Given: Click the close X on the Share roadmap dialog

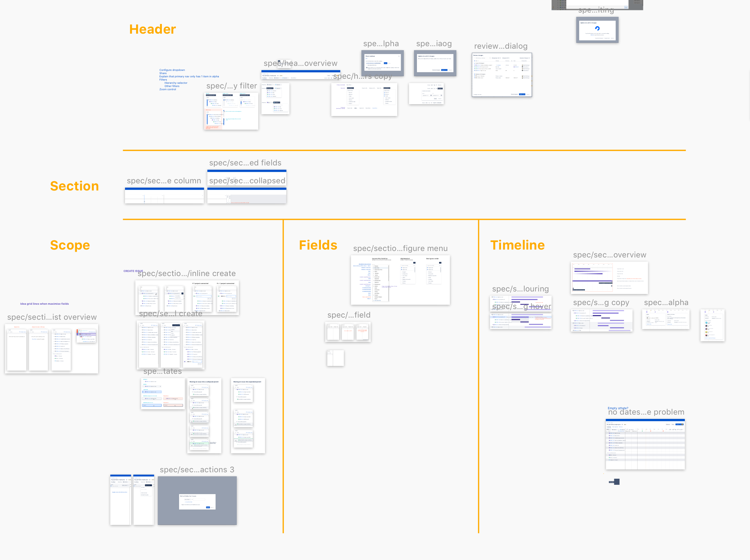Looking at the screenshot, I should coord(399,56).
